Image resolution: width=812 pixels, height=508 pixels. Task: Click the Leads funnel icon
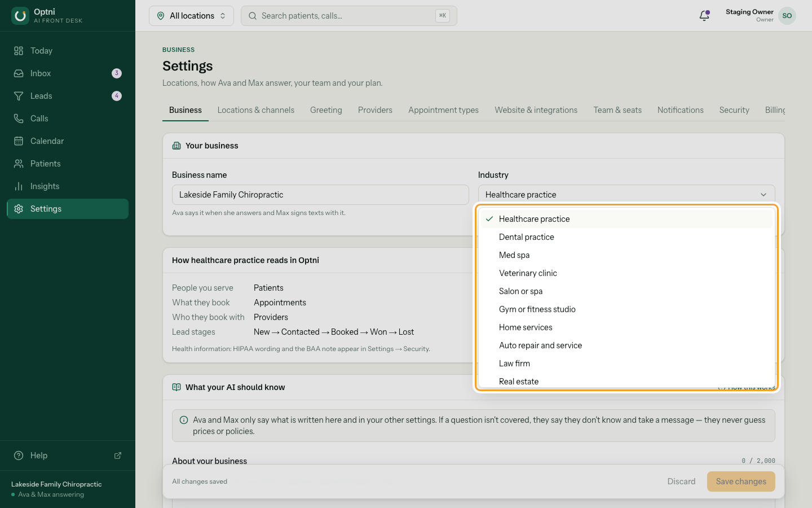coord(19,96)
